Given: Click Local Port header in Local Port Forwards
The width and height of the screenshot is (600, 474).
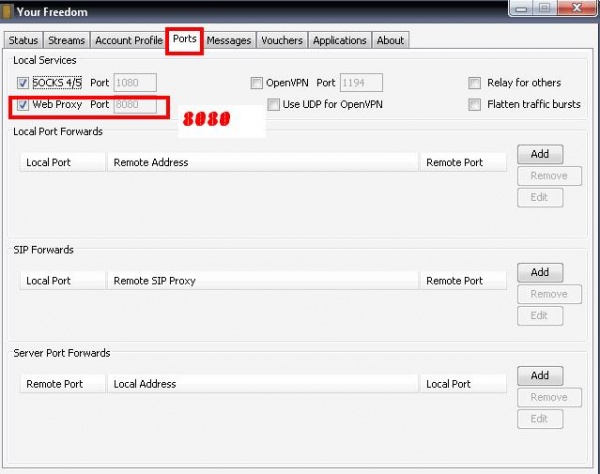Looking at the screenshot, I should (x=63, y=162).
